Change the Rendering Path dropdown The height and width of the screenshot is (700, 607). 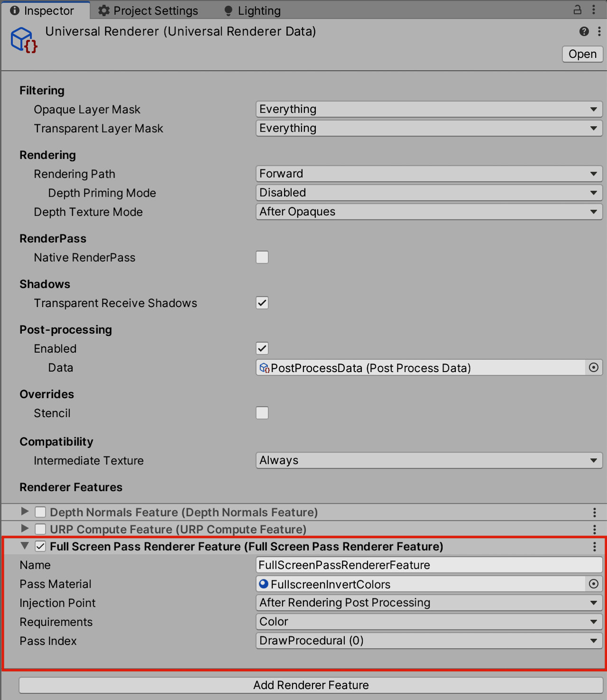click(x=429, y=173)
